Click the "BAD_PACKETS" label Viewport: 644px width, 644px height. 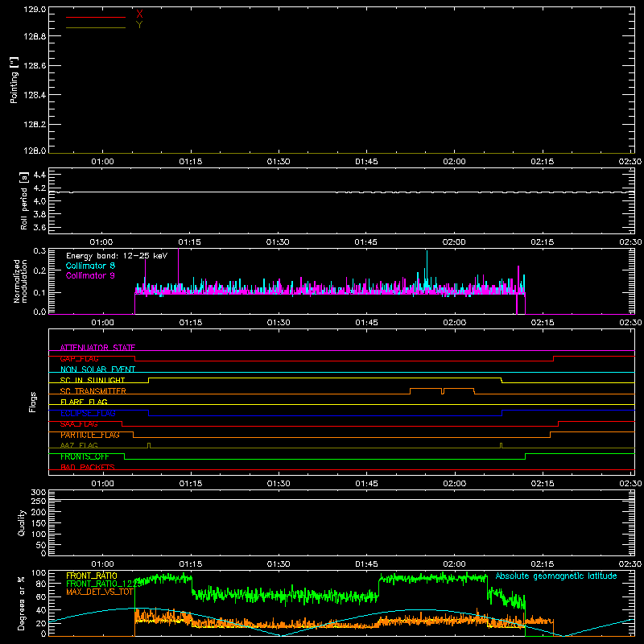[88, 467]
